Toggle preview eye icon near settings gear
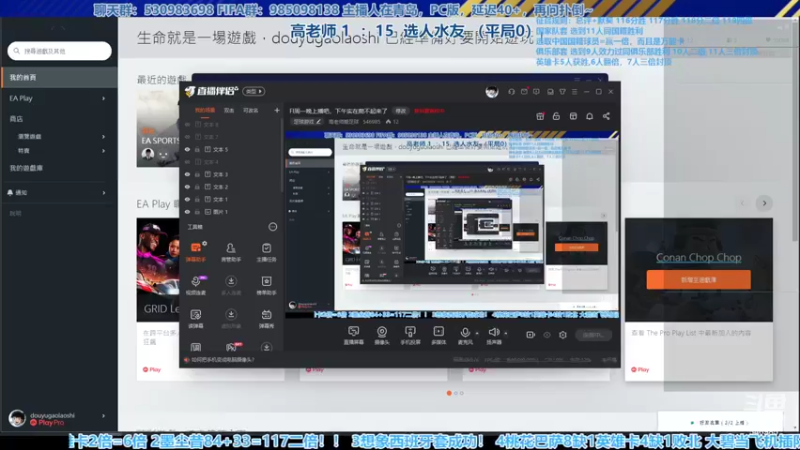This screenshot has width=800, height=450. (x=547, y=335)
